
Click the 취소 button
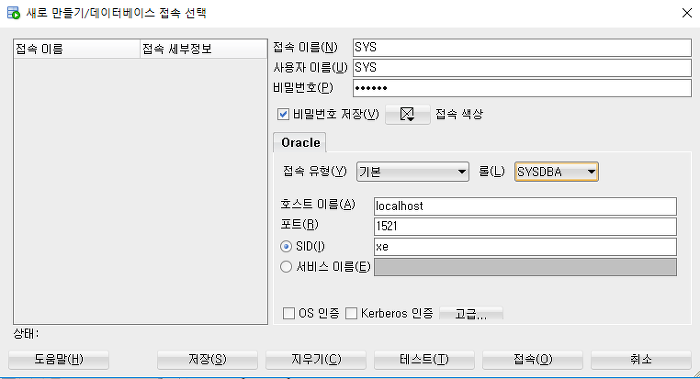(x=641, y=359)
